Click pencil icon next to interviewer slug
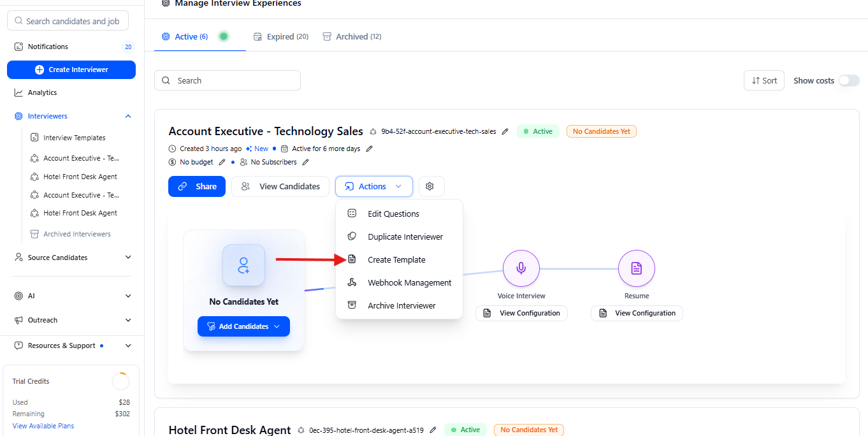Image resolution: width=868 pixels, height=436 pixels. pos(505,131)
